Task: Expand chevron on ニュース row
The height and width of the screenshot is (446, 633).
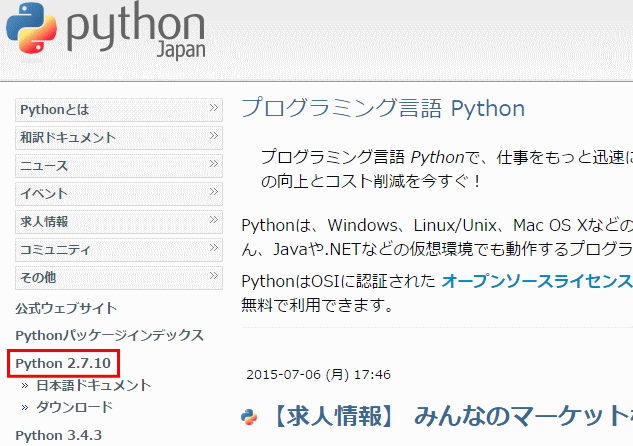Action: (x=214, y=163)
